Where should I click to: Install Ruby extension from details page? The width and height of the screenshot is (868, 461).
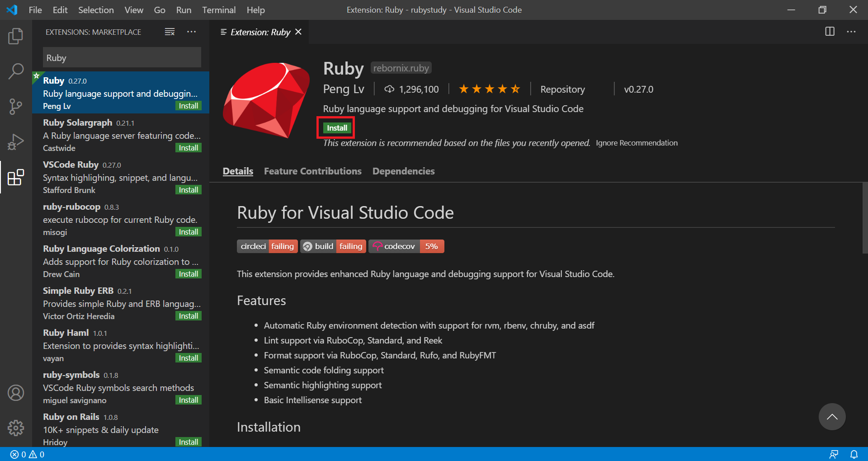point(337,128)
